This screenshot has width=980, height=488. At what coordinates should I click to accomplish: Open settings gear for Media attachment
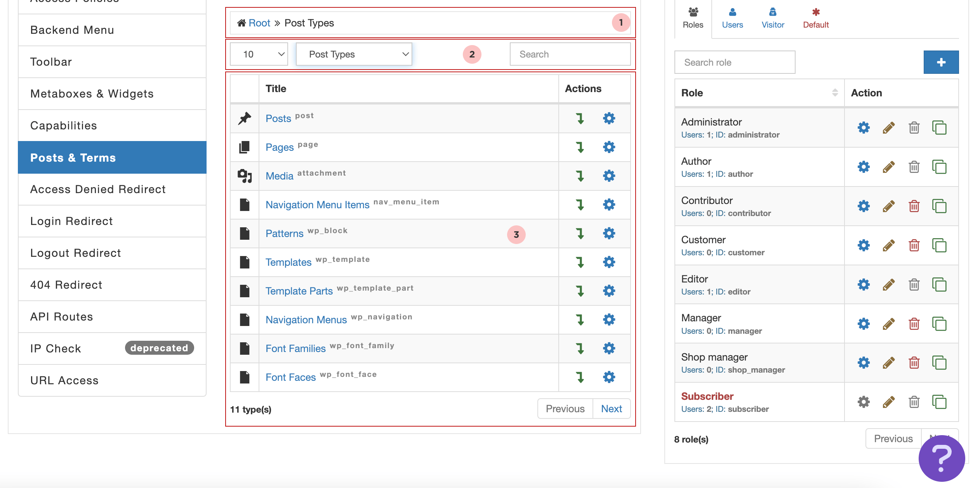pyautogui.click(x=609, y=176)
